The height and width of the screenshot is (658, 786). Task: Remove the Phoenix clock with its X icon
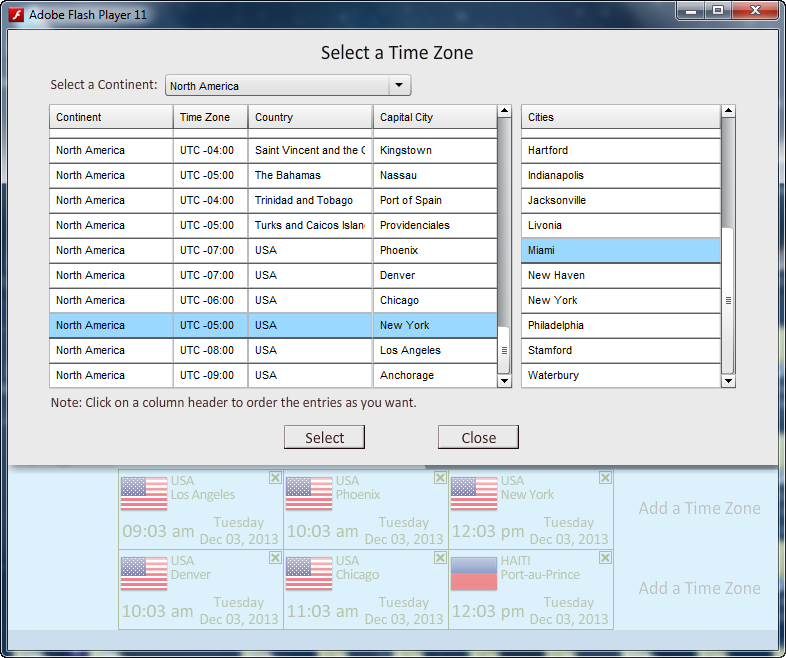[x=440, y=478]
